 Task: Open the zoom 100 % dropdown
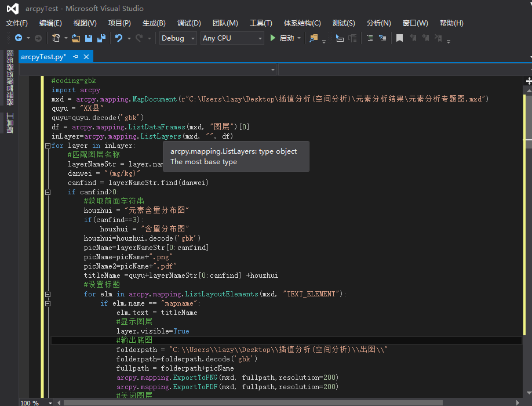click(x=50, y=403)
